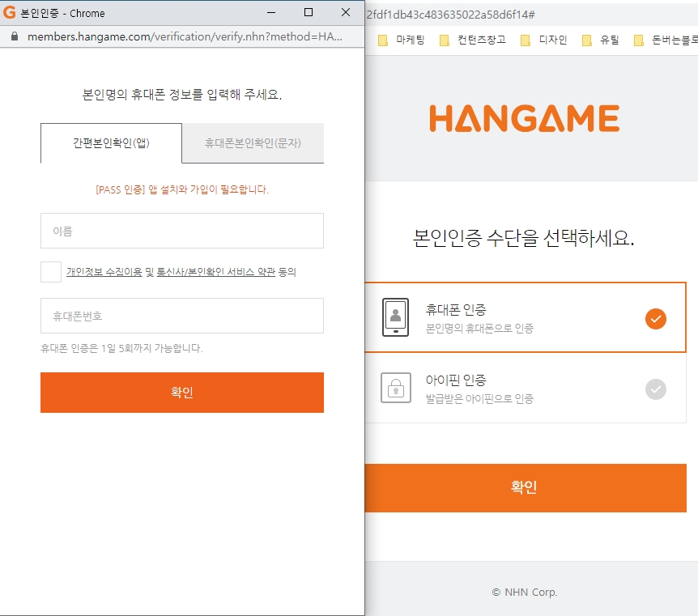Open the 디자인 bookmark folder

click(544, 40)
